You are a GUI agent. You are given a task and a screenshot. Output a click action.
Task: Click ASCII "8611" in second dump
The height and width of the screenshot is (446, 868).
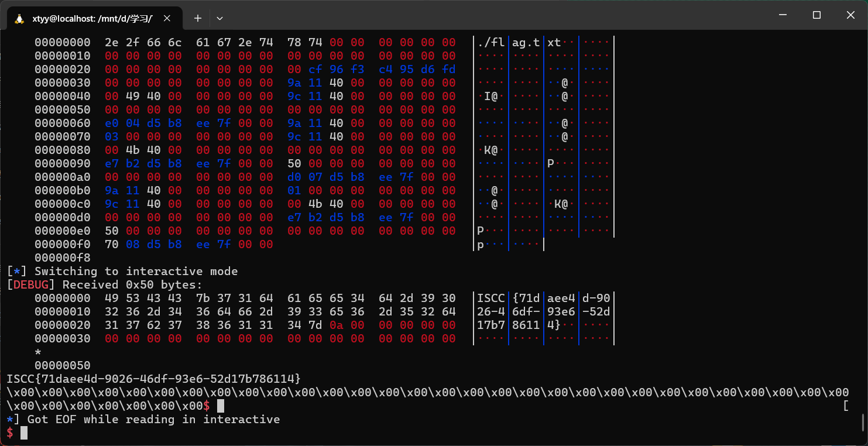[x=526, y=325]
